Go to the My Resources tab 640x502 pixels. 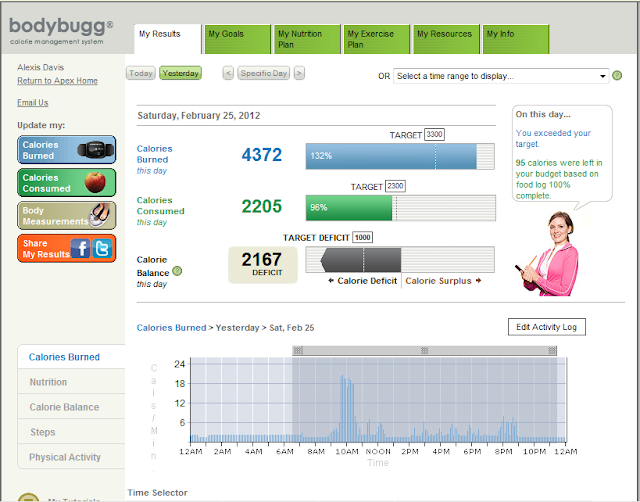(x=446, y=39)
